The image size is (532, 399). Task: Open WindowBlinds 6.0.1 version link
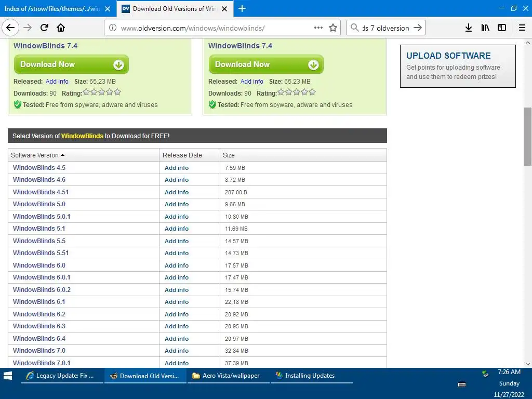[x=42, y=277]
